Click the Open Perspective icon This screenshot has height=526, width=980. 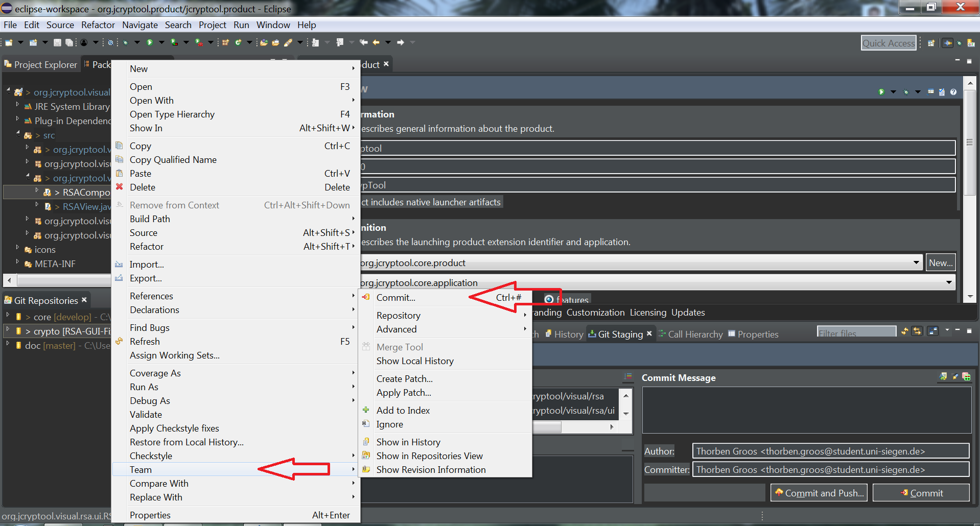pyautogui.click(x=931, y=43)
